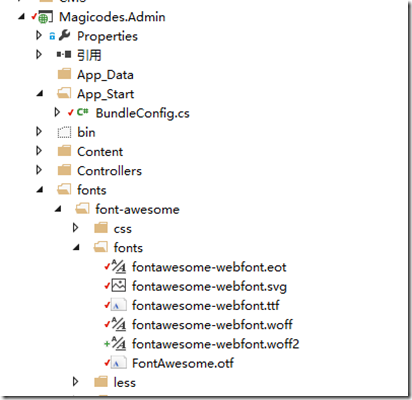
Task: Click the file icon of fontawesome-webfont.ttf
Action: 119,305
